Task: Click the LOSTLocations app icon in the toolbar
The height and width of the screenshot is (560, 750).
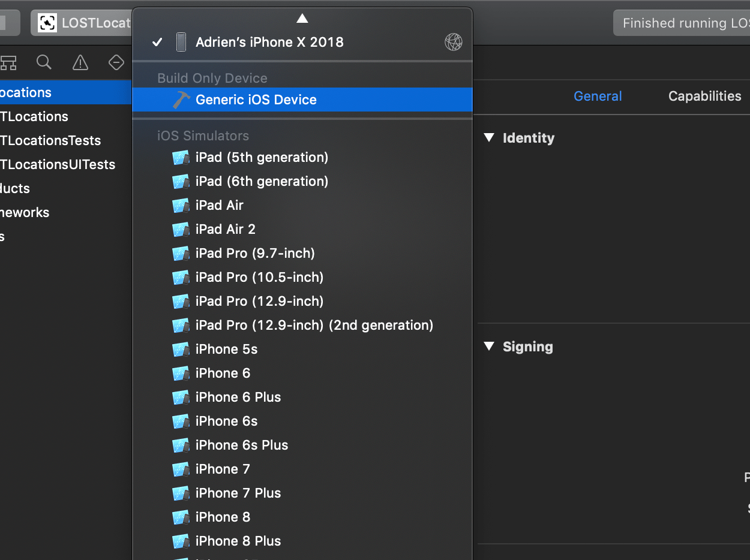Action: click(47, 22)
